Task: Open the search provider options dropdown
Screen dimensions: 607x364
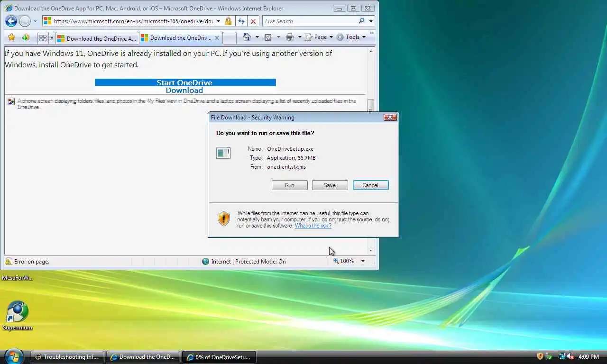Action: click(x=371, y=21)
